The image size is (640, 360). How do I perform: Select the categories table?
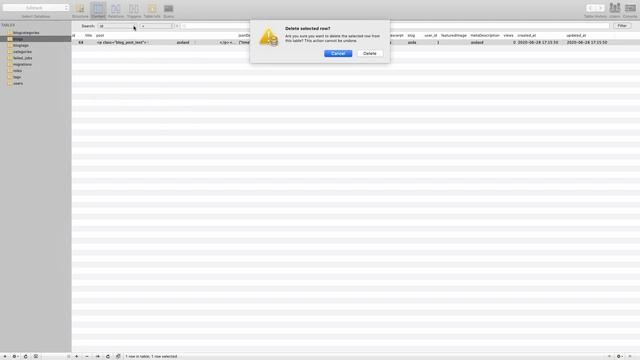point(22,52)
